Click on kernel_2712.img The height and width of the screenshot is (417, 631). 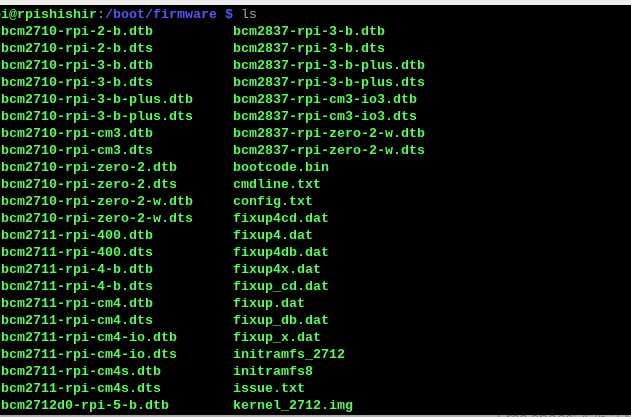pos(293,405)
